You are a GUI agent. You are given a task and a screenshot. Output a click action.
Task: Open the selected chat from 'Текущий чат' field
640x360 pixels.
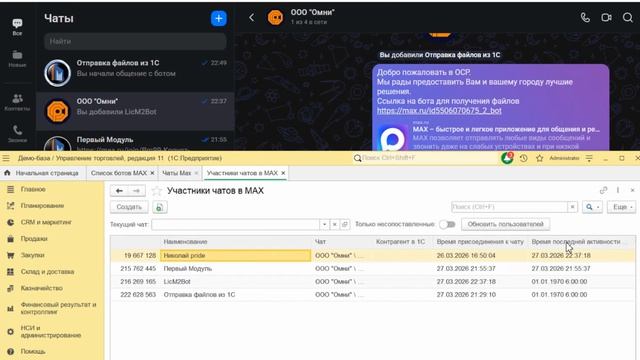344,224
